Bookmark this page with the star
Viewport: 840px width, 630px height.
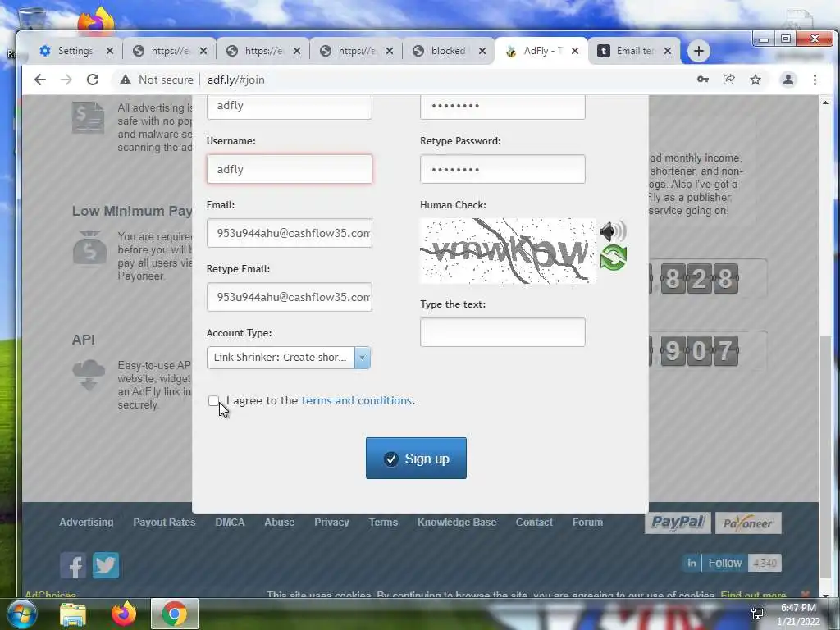756,80
